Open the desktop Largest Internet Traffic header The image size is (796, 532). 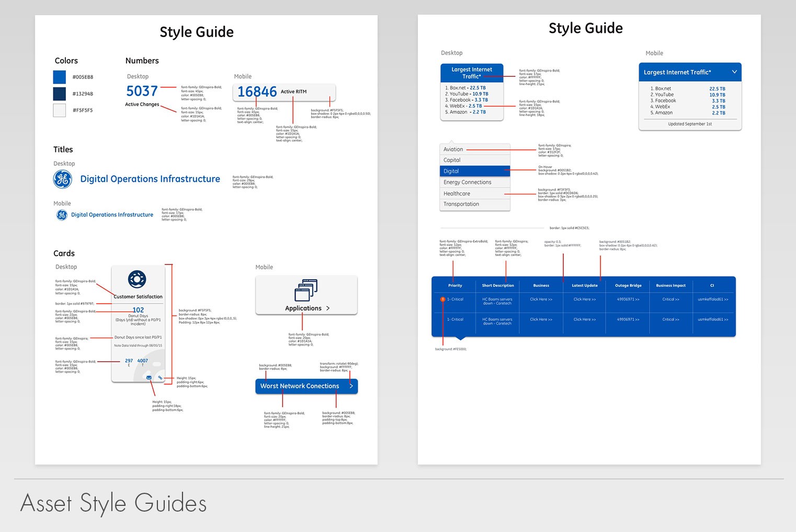472,73
